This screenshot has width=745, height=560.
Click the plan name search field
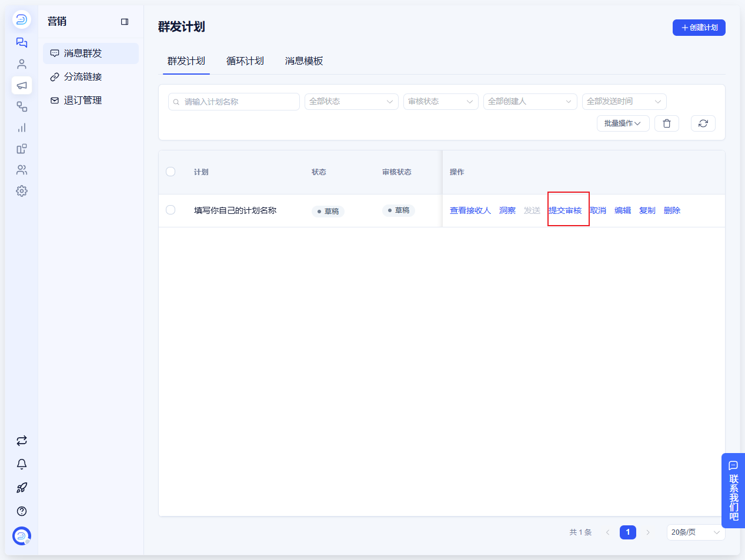coord(234,102)
